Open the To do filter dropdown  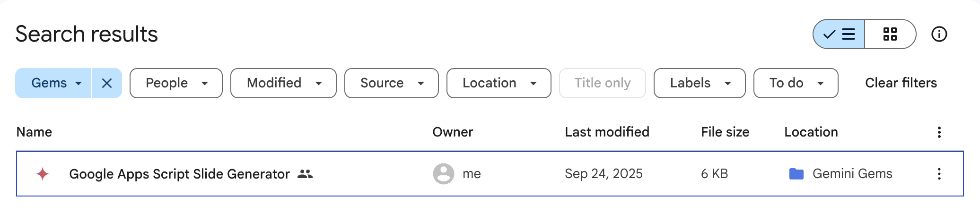796,83
